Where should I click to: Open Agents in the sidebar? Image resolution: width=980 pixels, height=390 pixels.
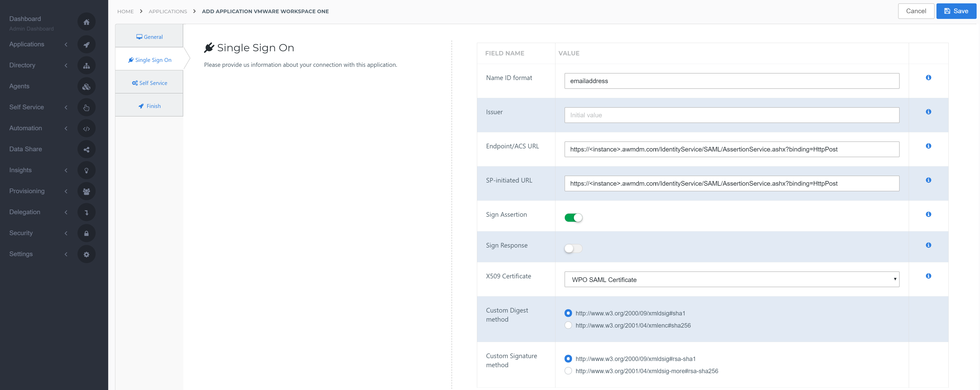tap(19, 86)
